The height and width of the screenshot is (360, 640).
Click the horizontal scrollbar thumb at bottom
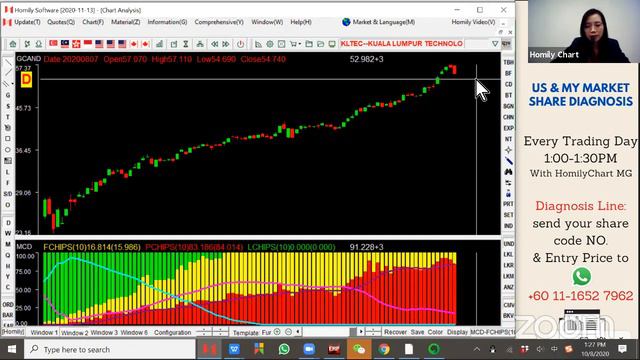(x=353, y=332)
